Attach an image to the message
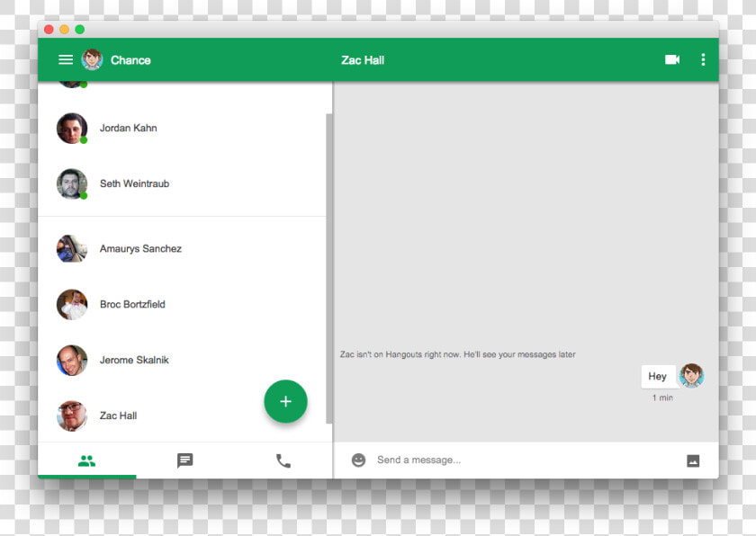This screenshot has width=756, height=536. [693, 460]
